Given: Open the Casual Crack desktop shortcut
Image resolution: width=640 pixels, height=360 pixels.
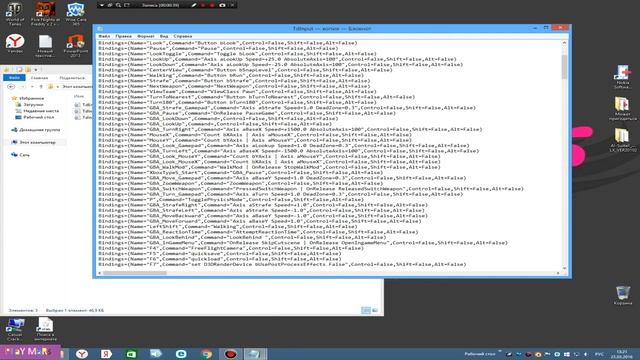Looking at the screenshot, I should (x=15, y=330).
